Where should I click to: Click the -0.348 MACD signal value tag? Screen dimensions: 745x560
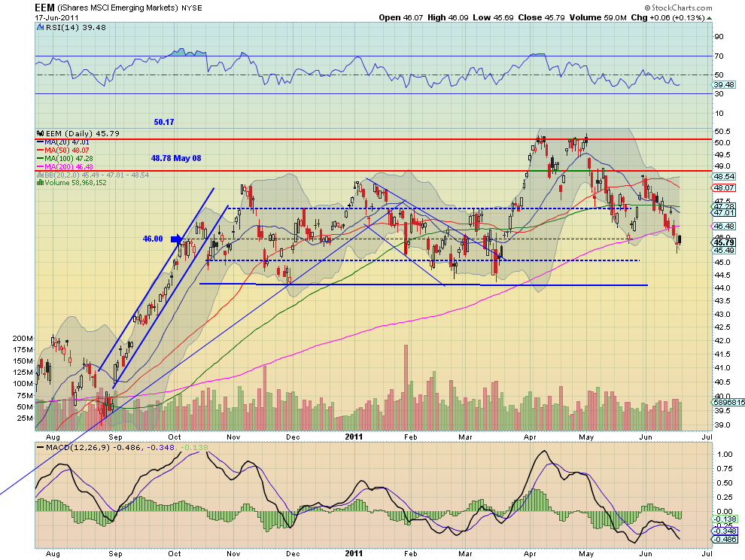point(725,531)
